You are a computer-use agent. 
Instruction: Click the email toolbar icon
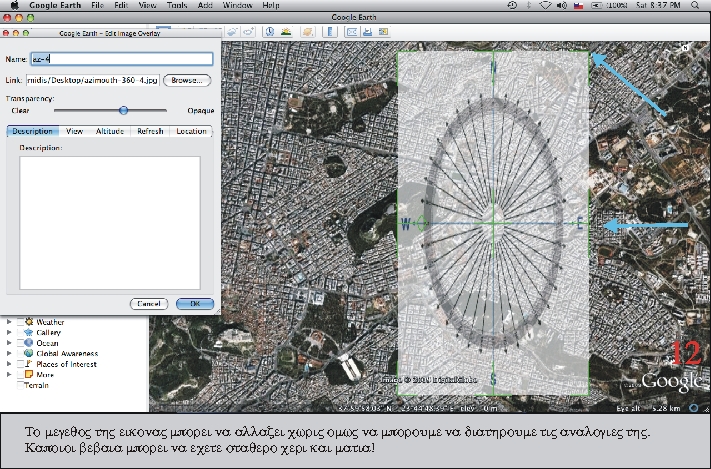pyautogui.click(x=352, y=31)
